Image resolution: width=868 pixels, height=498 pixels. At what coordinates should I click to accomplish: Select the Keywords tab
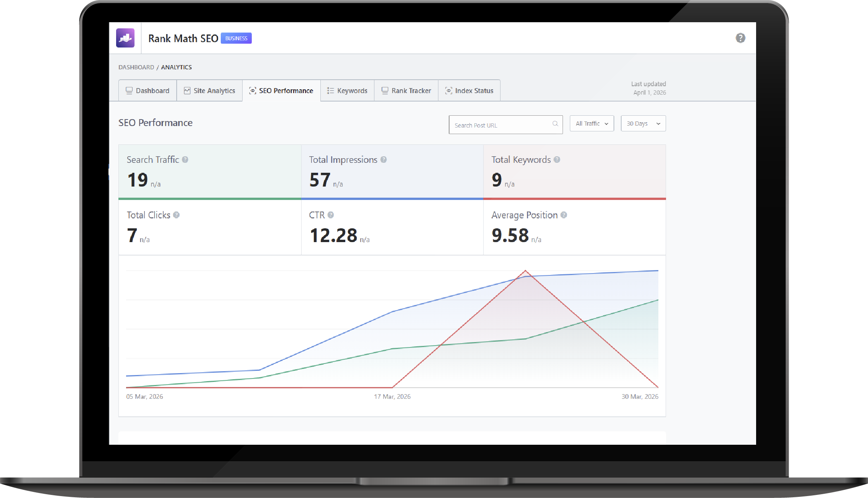coord(347,91)
